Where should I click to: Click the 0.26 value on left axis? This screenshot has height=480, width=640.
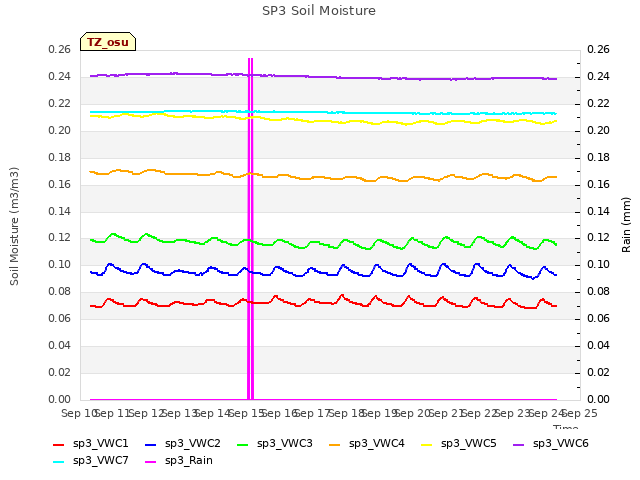[60, 49]
